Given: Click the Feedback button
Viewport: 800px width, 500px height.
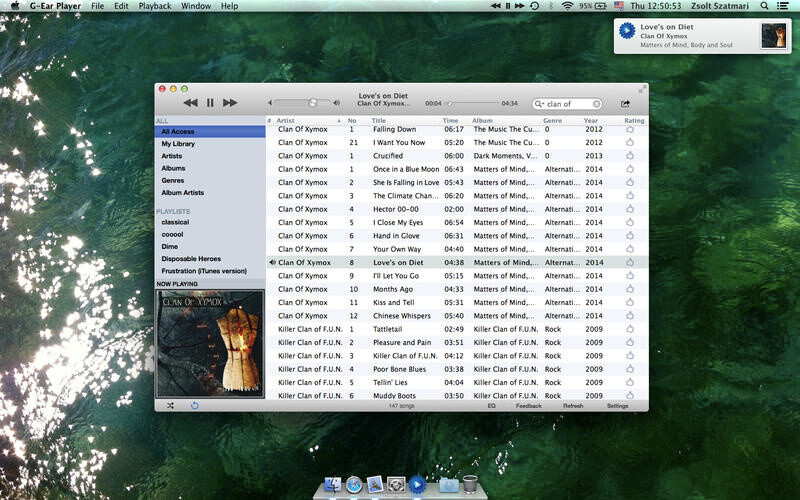Looking at the screenshot, I should click(529, 406).
